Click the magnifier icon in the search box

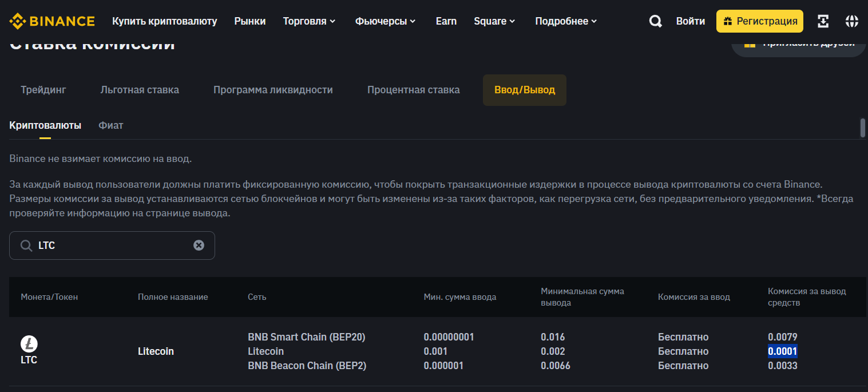click(26, 246)
